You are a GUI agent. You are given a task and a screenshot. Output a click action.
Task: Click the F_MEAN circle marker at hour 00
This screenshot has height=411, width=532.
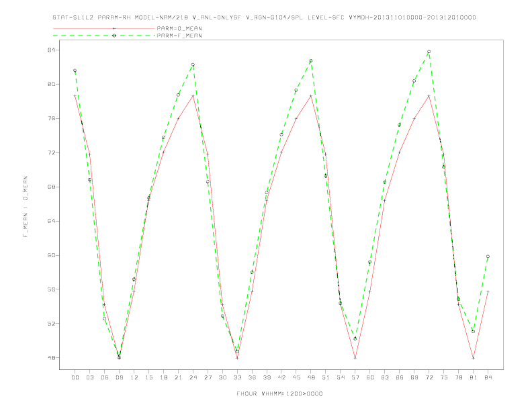[75, 71]
